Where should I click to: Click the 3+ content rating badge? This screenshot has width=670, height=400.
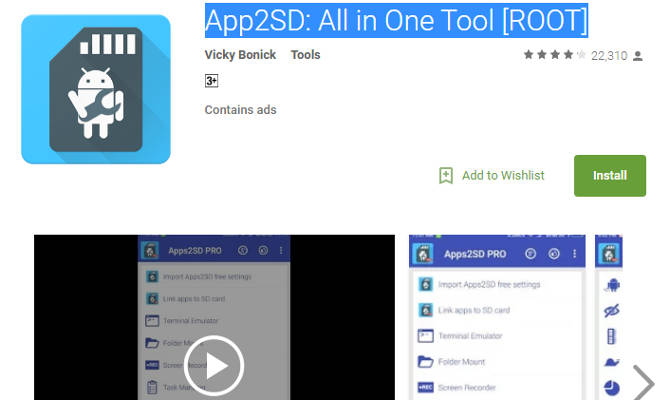[212, 81]
